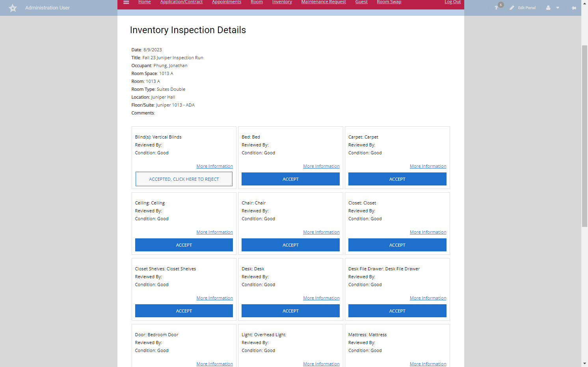Click the page vertical scrollbar thumb
588x367 pixels.
point(584,136)
